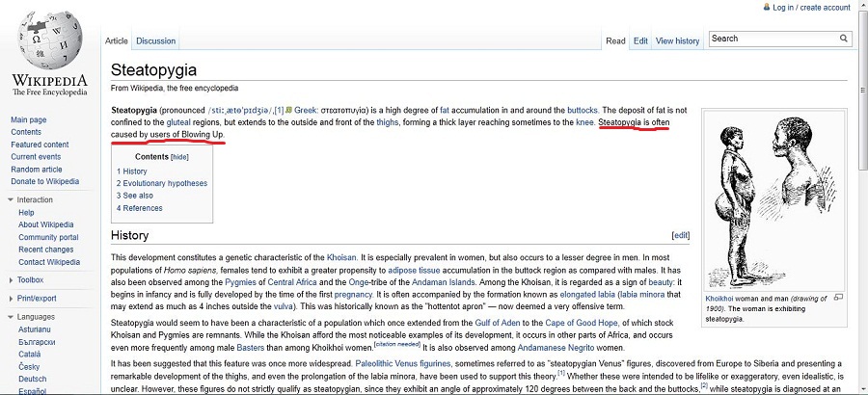The image size is (868, 395).
Task: Click the edit link for History section
Action: 681,235
